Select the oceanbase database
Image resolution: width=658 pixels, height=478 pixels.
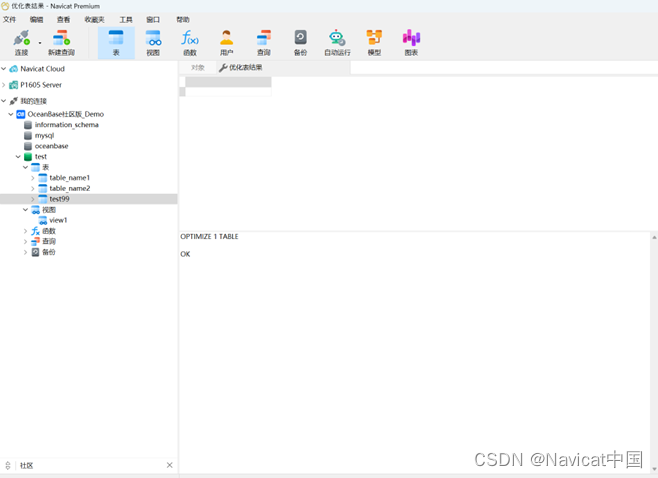[51, 146]
